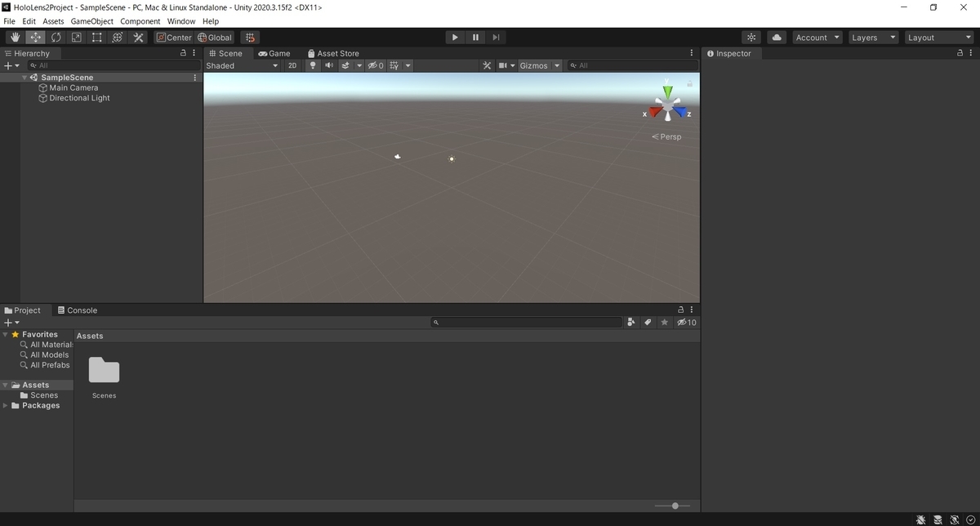The image size is (980, 526).
Task: Open cloud services icon
Action: pyautogui.click(x=776, y=38)
